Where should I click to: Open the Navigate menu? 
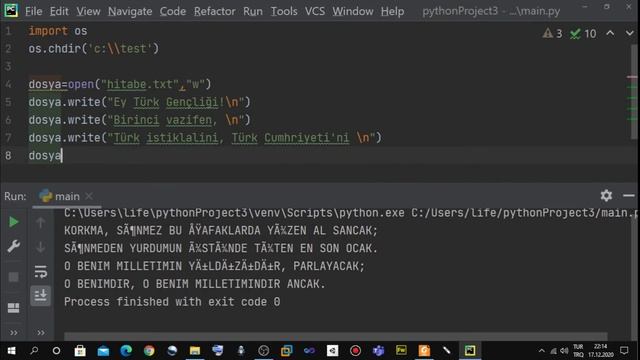pos(130,11)
